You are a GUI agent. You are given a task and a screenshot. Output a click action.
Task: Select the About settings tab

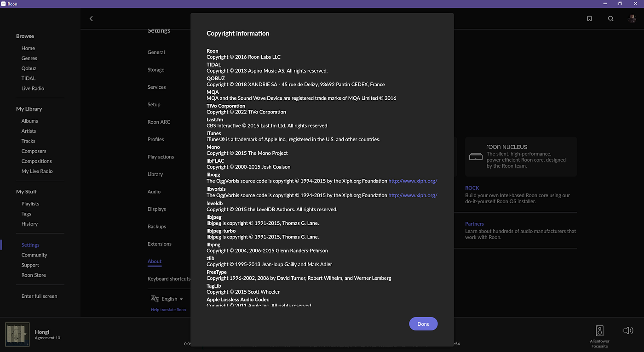point(154,262)
